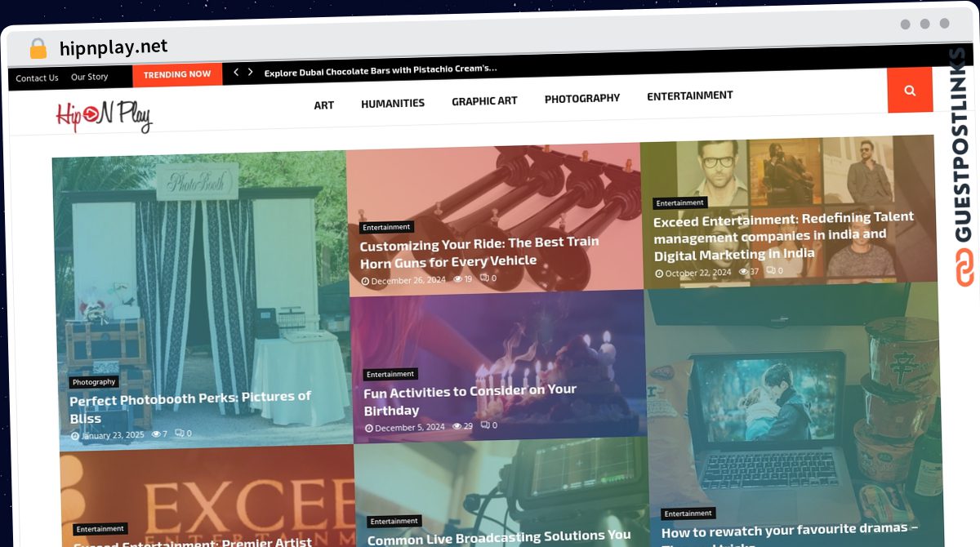
Task: Click Entertainment tag on Train Horn Guns post
Action: coord(387,227)
